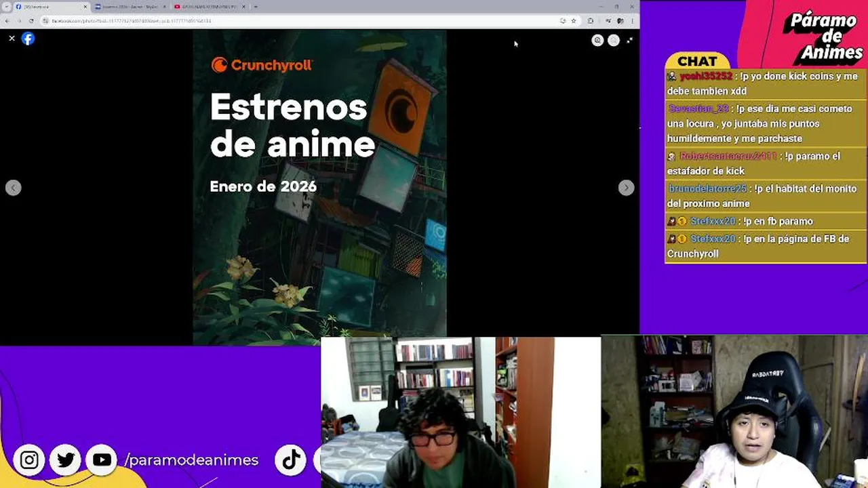Screen dimensions: 868x488
Task: Open the Twitter social icon
Action: [x=66, y=460]
